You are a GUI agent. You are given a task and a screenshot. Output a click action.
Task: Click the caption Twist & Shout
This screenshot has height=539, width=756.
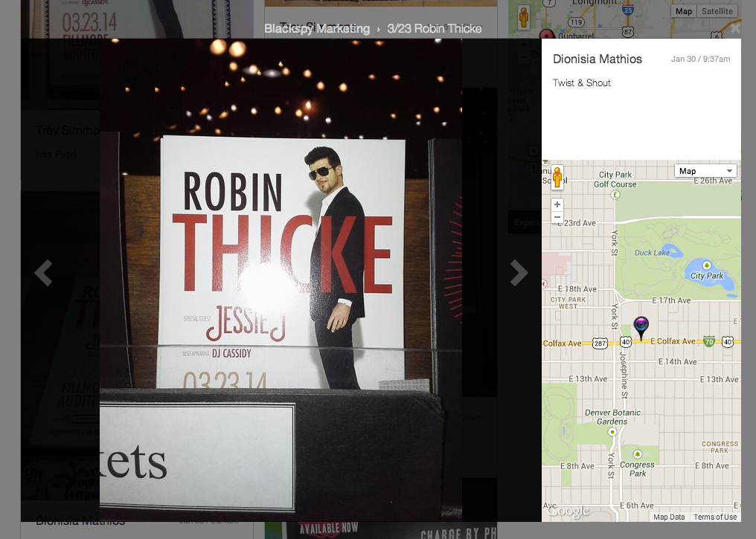click(x=581, y=83)
